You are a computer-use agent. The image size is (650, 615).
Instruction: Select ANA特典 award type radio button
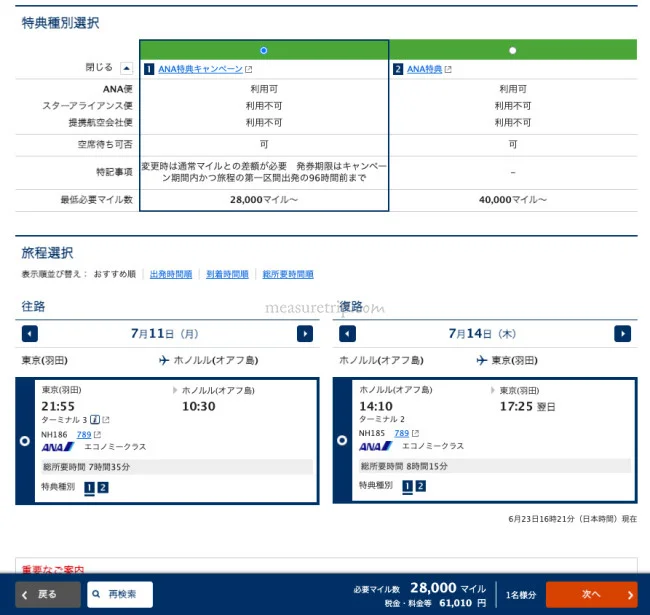pyautogui.click(x=512, y=51)
